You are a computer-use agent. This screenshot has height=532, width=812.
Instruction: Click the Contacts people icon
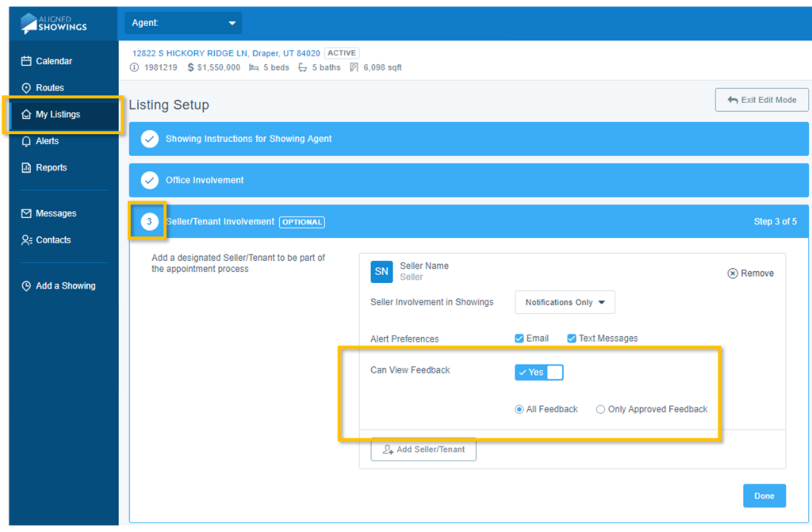26,240
